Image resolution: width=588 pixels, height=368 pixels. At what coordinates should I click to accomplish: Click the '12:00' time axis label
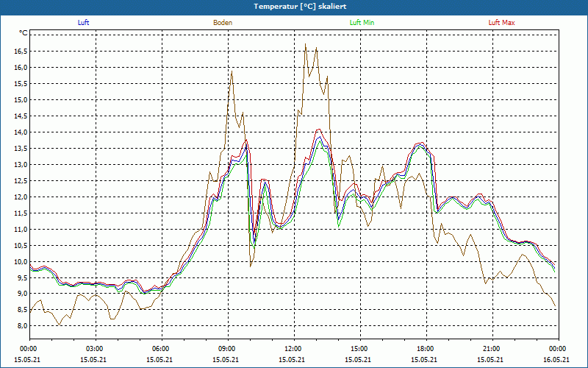click(x=292, y=349)
